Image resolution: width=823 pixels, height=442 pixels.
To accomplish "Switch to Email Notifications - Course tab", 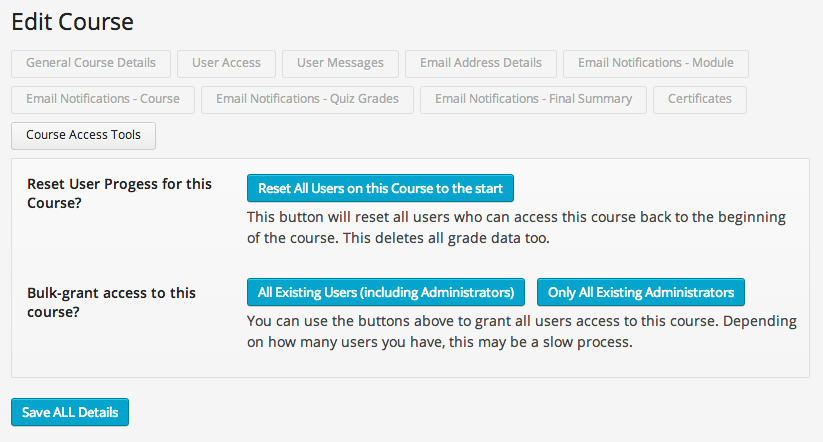I will click(103, 99).
